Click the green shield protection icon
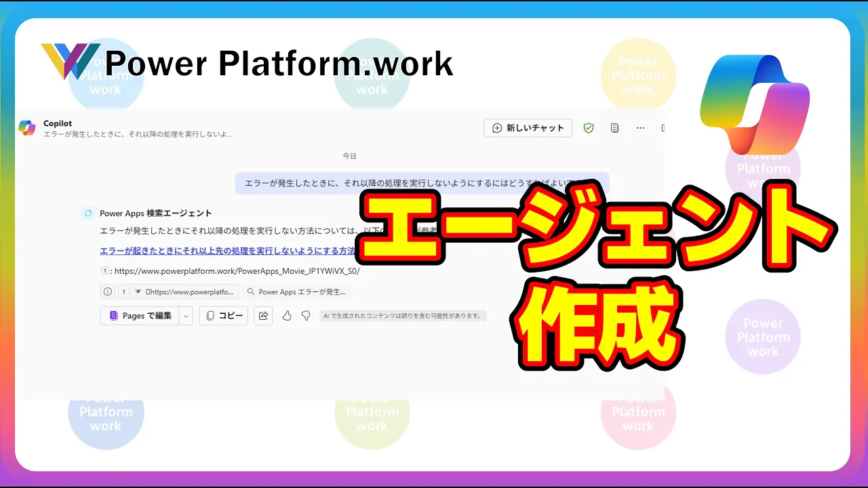The height and width of the screenshot is (488, 868). coord(589,128)
